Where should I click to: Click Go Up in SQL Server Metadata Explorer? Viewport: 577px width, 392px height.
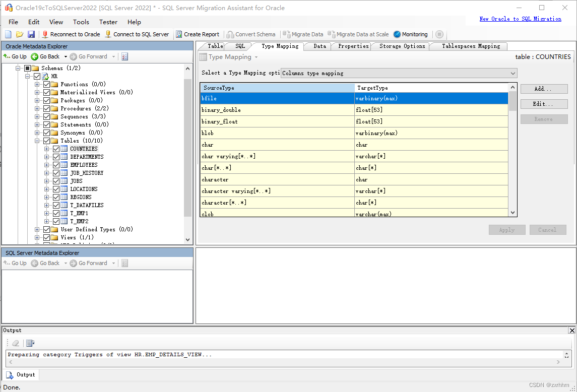click(15, 263)
